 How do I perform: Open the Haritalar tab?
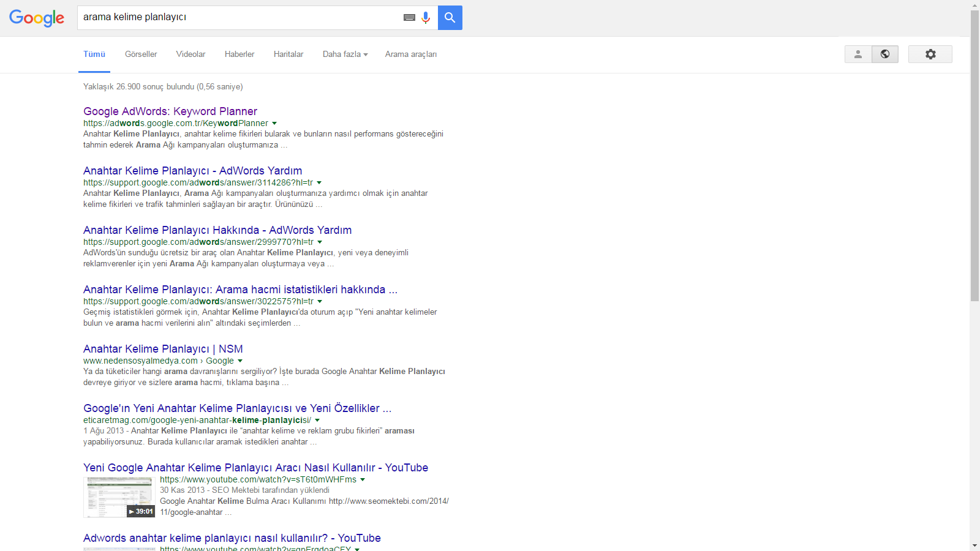pos(288,54)
